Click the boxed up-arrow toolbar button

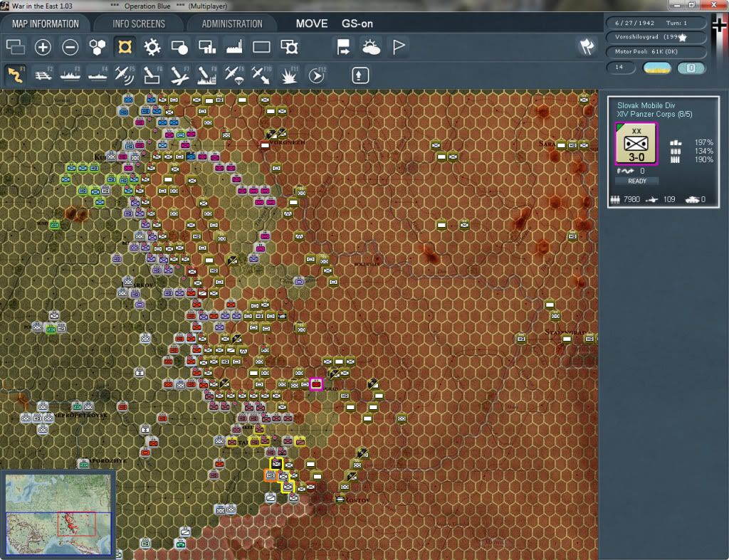(x=360, y=75)
